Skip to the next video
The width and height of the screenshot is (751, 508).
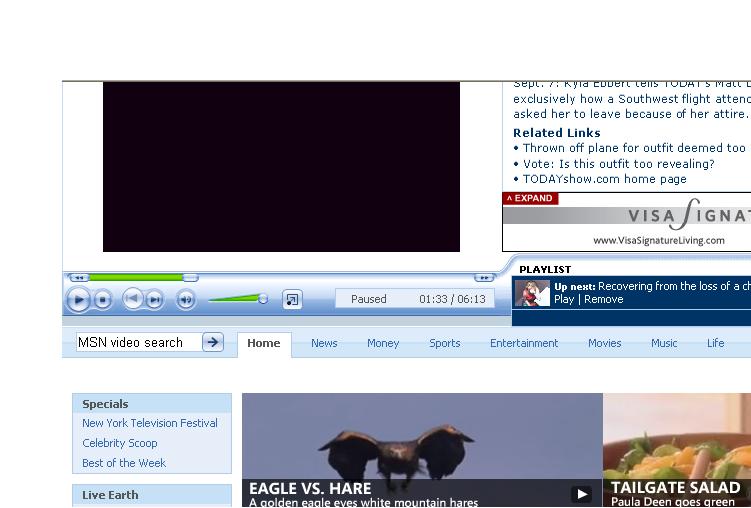click(155, 299)
